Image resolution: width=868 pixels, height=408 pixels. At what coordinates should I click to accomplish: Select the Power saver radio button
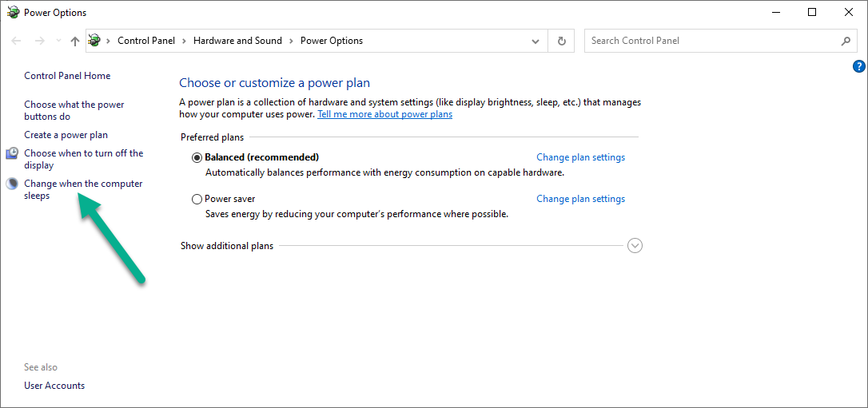pos(197,199)
